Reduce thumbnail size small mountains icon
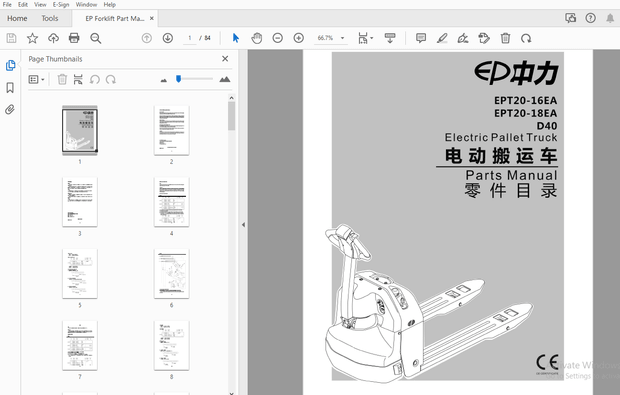Image resolution: width=620 pixels, height=395 pixels. pyautogui.click(x=164, y=80)
